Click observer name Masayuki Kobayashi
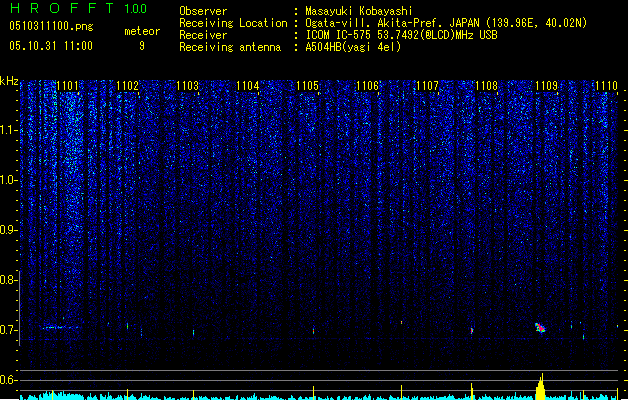The width and height of the screenshot is (629, 400). 359,11
